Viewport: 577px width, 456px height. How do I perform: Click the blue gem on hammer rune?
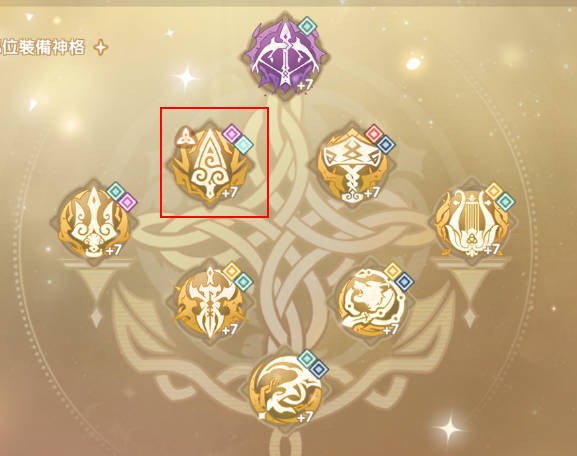pyautogui.click(x=385, y=145)
